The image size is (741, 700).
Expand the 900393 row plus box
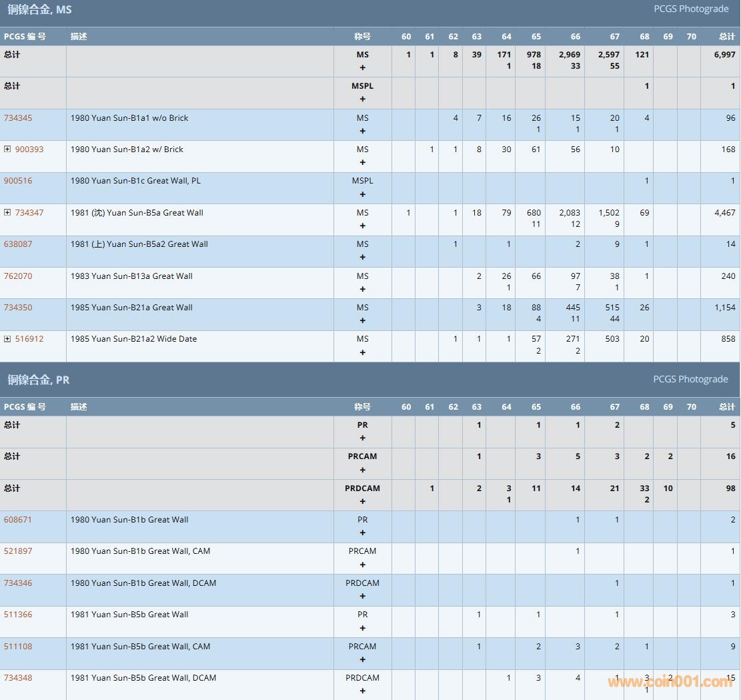pos(7,149)
